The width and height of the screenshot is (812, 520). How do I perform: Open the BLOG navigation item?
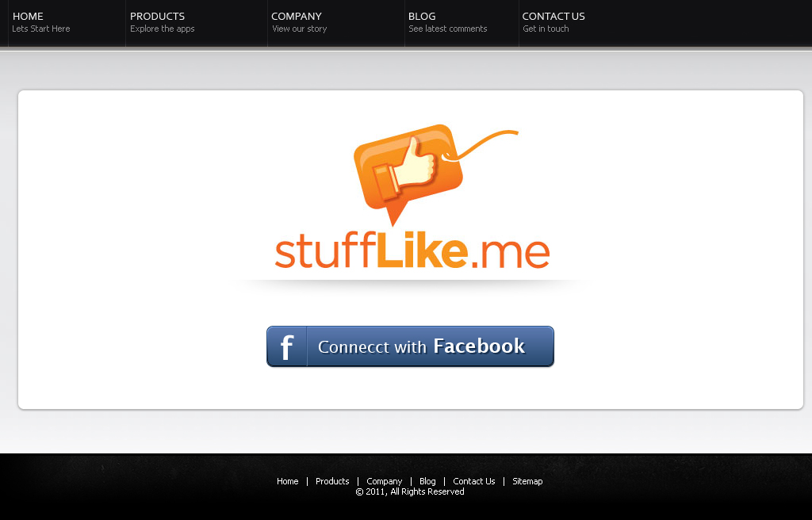tap(422, 16)
